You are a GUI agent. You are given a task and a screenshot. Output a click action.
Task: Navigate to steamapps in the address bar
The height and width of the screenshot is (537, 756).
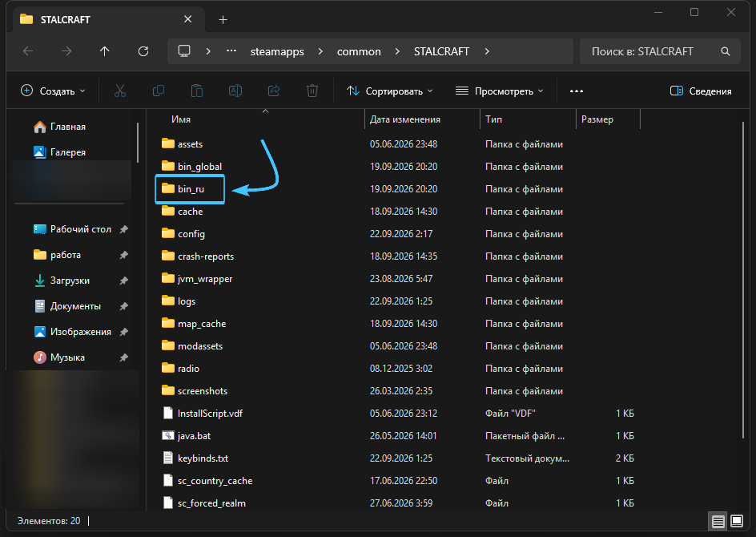tap(277, 51)
